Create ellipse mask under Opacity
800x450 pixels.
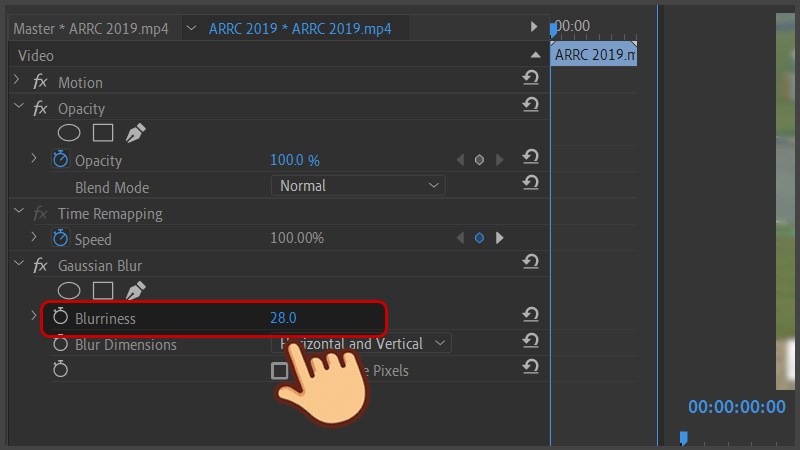click(69, 133)
